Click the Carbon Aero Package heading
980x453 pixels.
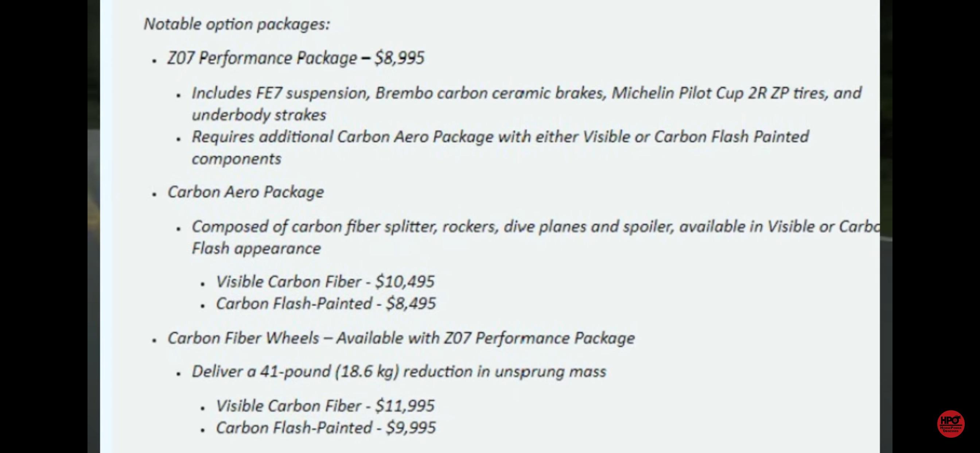[x=246, y=192]
